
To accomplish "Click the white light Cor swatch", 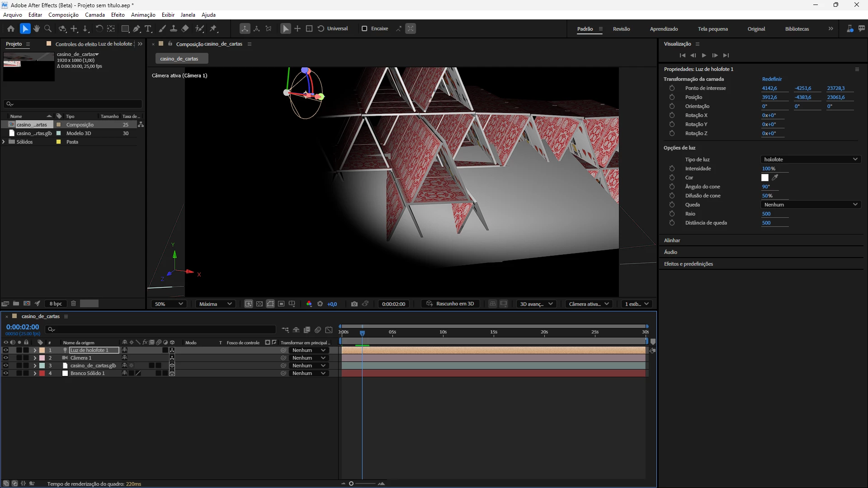I will click(765, 178).
